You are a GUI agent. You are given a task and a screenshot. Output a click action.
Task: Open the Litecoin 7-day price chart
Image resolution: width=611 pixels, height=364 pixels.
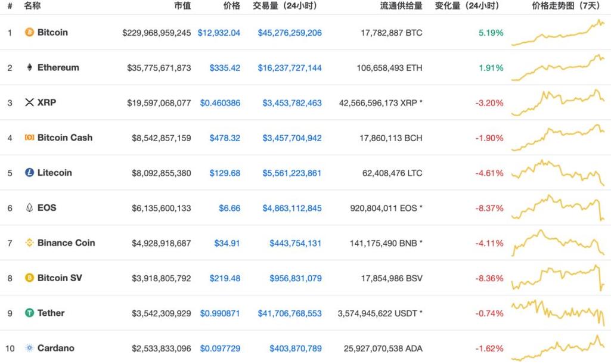(558, 173)
